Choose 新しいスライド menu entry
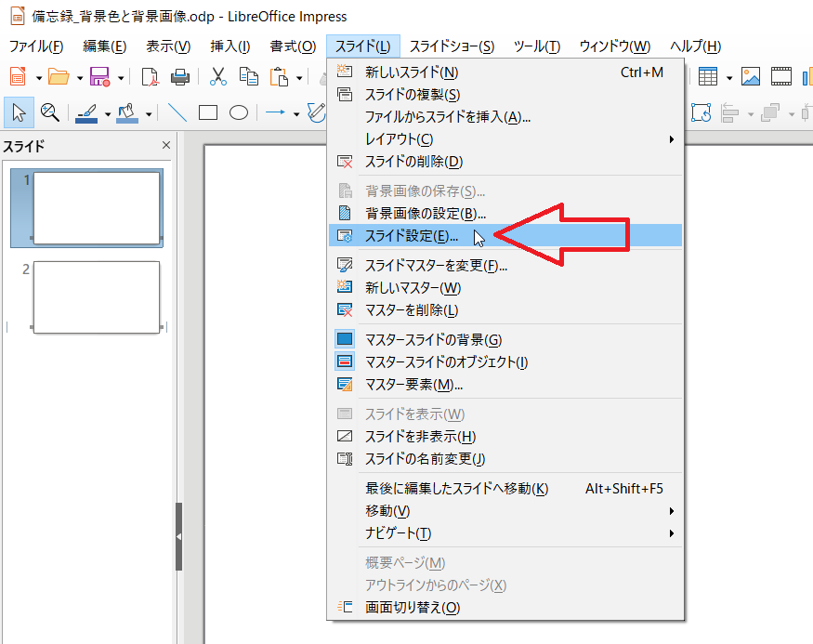The image size is (813, 644). (505, 72)
